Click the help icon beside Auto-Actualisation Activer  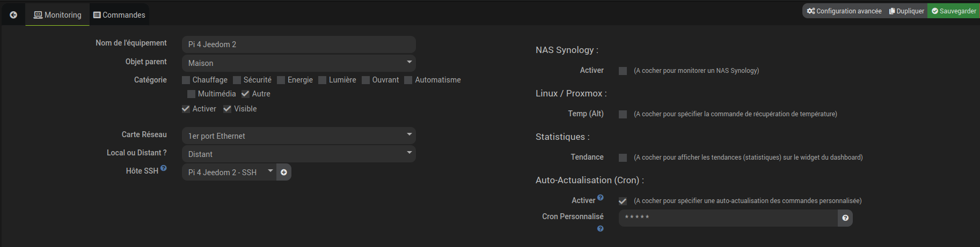601,198
